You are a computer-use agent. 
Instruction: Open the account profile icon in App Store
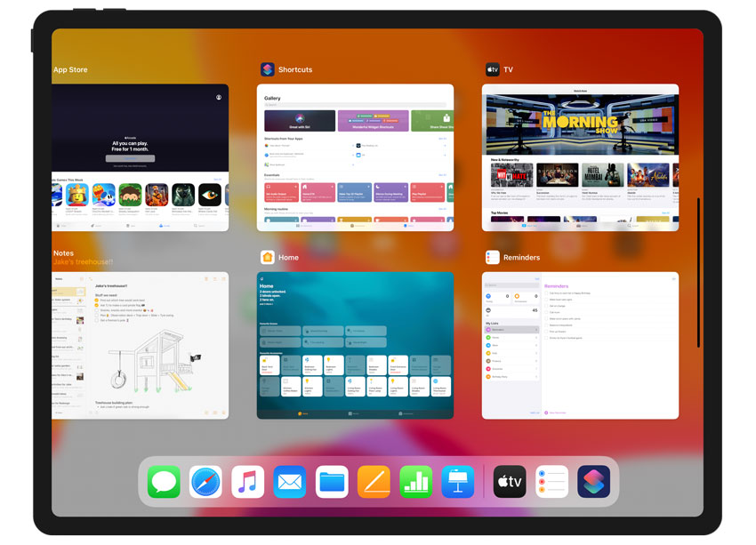click(219, 97)
